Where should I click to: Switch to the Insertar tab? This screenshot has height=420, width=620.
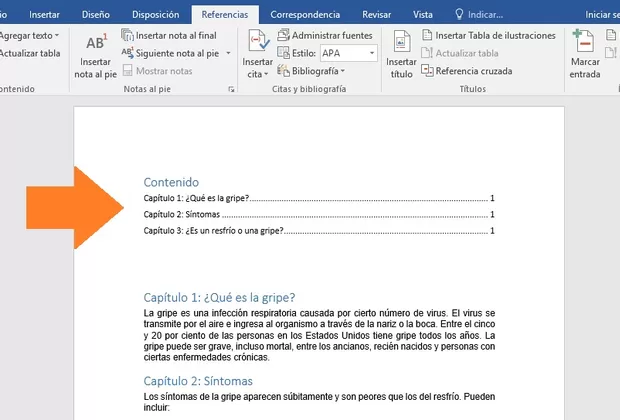pos(44,15)
